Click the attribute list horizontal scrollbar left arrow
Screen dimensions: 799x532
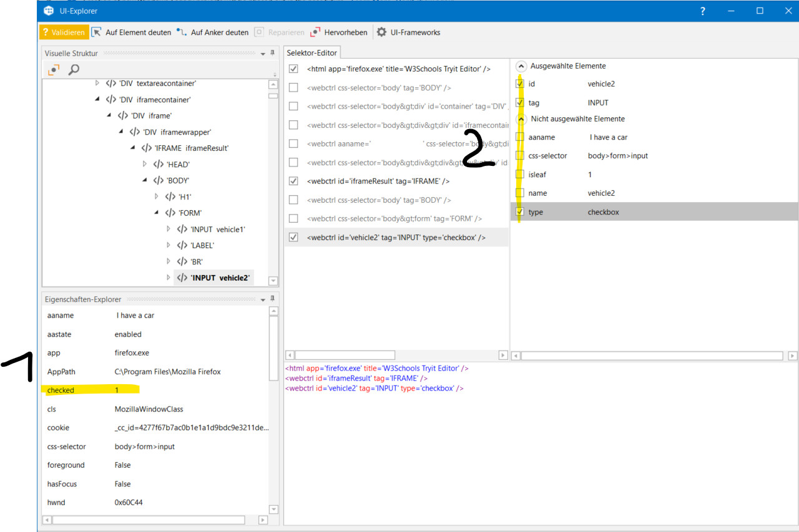pos(516,355)
